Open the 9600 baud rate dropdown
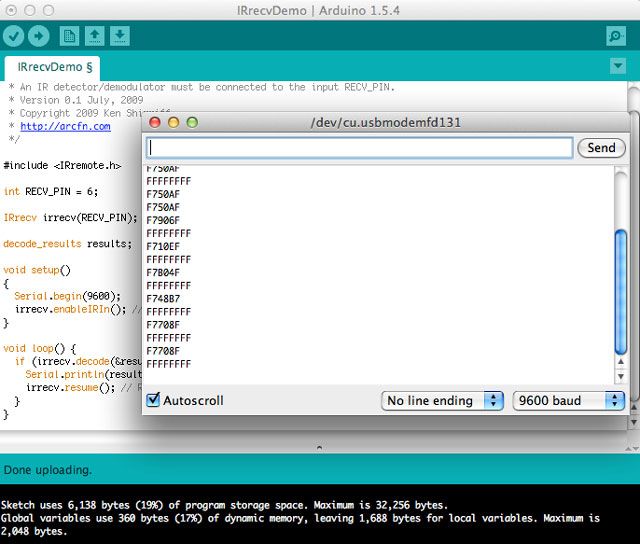Screen dimensions: 640x544 tap(568, 400)
